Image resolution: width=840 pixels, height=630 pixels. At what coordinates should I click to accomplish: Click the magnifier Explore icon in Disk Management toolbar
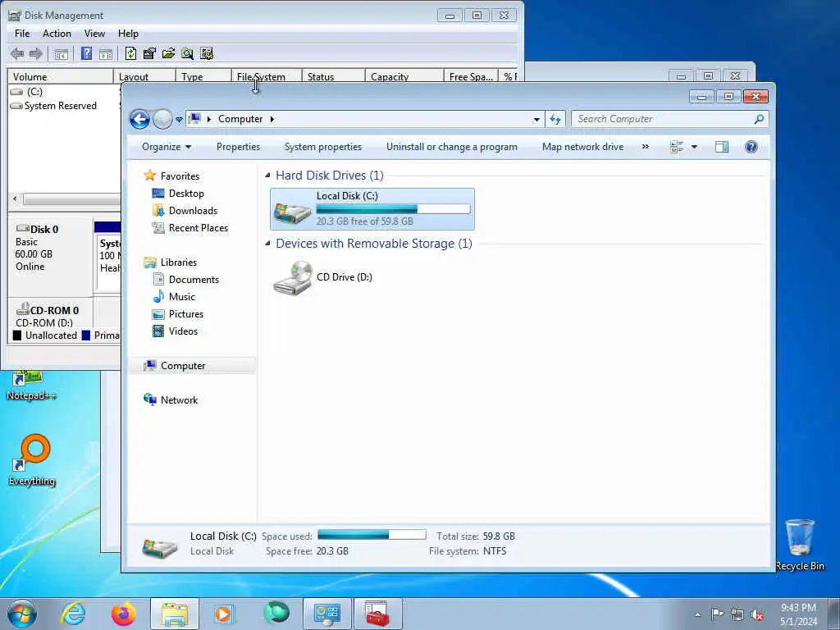187,53
